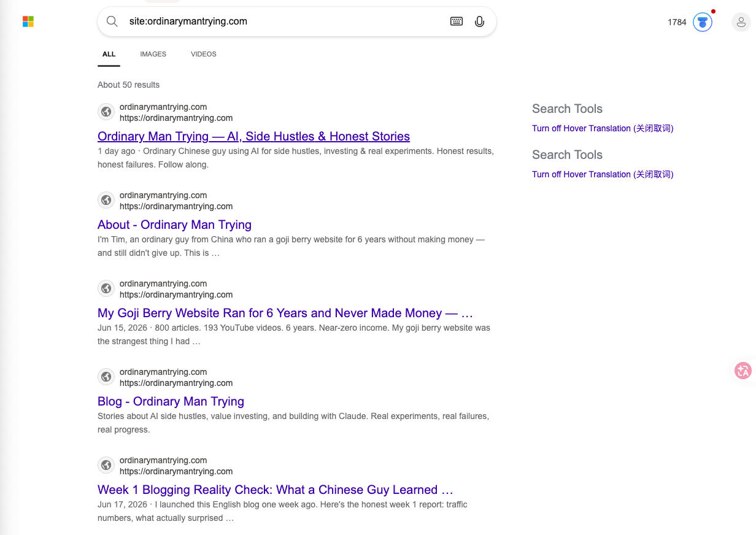Screen dimensions: 756x535
Task: Open 'Week 1 Blogging Reality Check' link
Action: (275, 490)
